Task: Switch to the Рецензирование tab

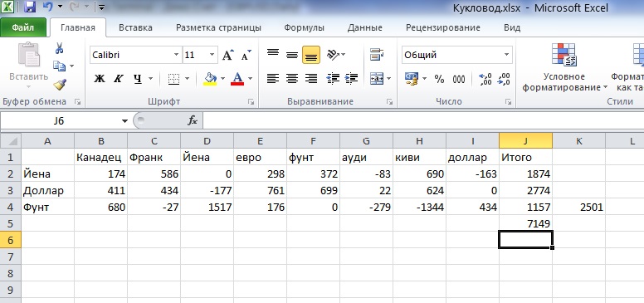Action: coord(443,28)
